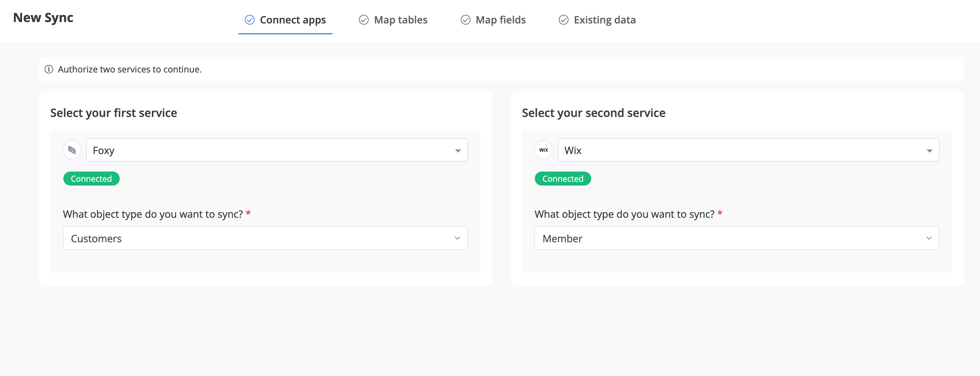Click the chevron in Customers dropdown
The image size is (980, 376).
(457, 238)
